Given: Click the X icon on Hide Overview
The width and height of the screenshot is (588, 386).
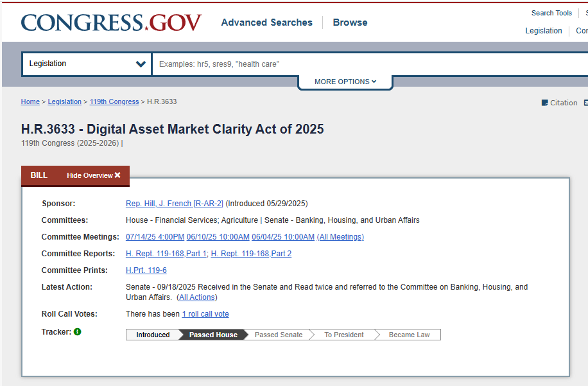Looking at the screenshot, I should [117, 175].
